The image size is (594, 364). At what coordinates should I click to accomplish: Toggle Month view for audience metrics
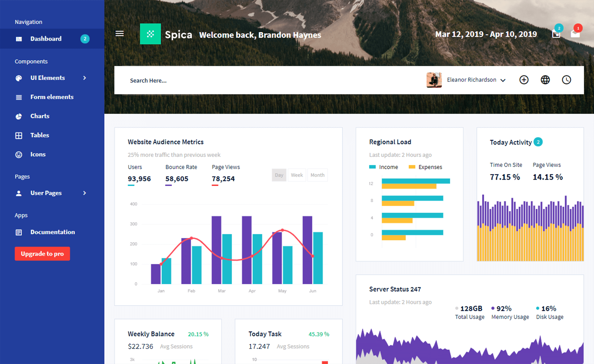[x=318, y=175]
